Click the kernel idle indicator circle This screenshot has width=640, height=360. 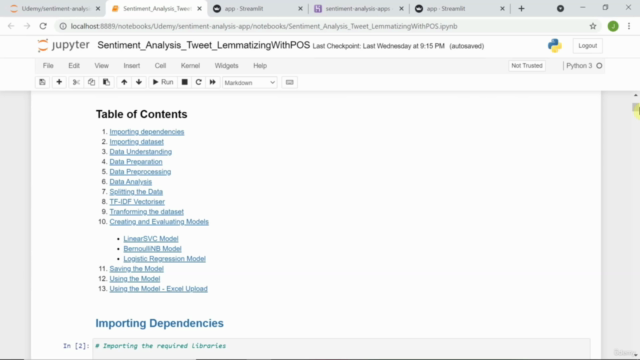pos(599,66)
